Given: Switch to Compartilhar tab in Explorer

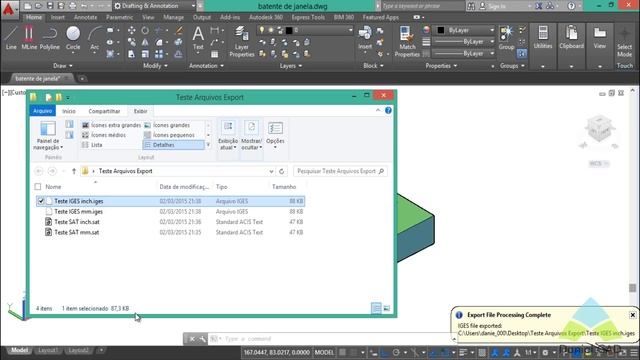Looking at the screenshot, I should 104,111.
